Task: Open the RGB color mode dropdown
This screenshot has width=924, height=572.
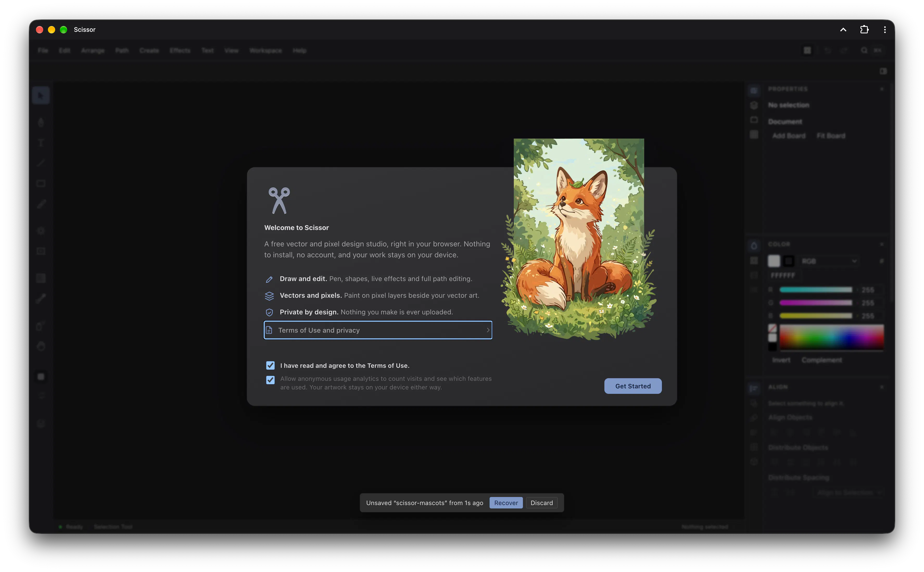Action: coord(829,261)
